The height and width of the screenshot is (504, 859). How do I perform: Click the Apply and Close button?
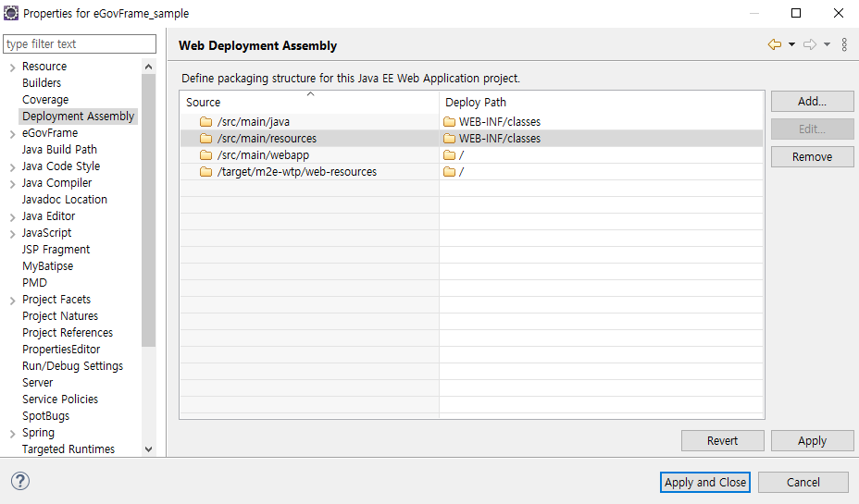[705, 482]
